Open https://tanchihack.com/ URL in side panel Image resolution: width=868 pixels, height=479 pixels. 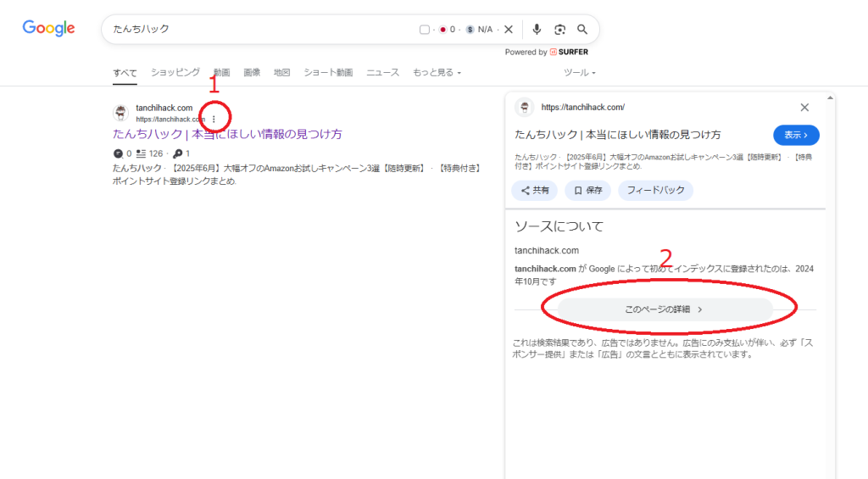[x=583, y=108]
